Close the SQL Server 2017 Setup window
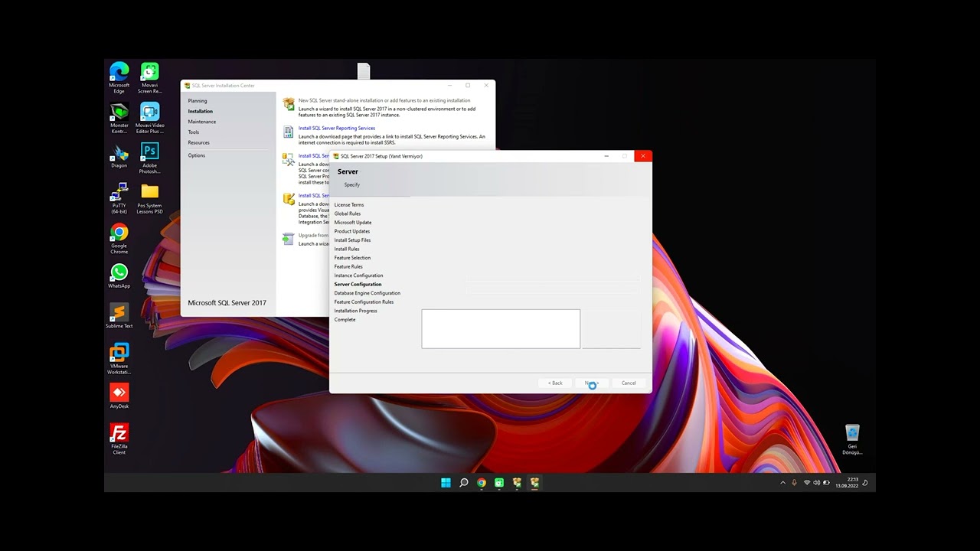 643,156
